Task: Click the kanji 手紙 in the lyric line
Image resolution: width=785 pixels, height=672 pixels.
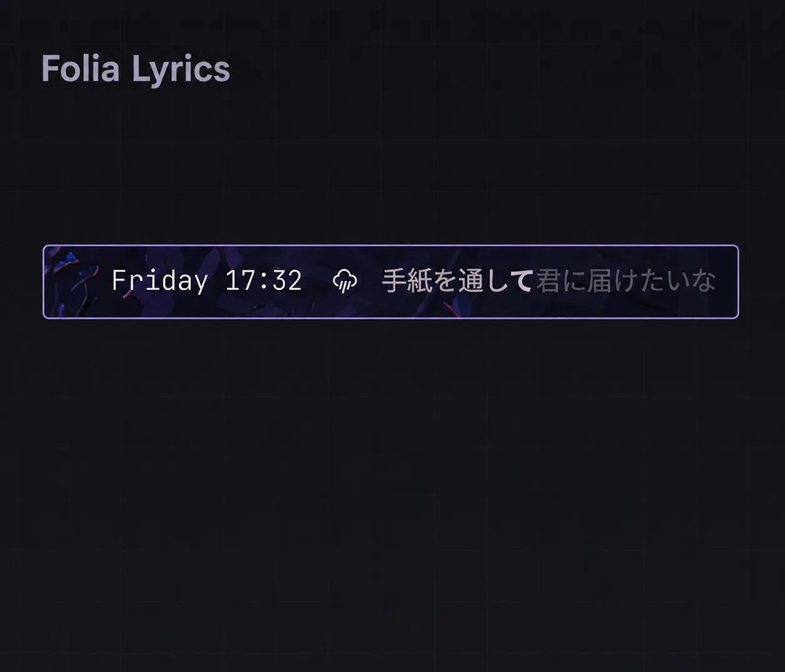Action: point(407,281)
